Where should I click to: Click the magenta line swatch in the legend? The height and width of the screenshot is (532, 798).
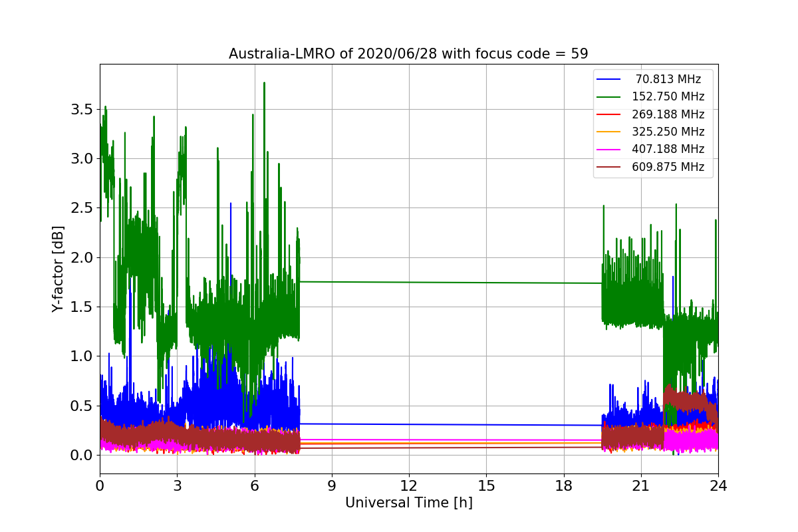609,150
